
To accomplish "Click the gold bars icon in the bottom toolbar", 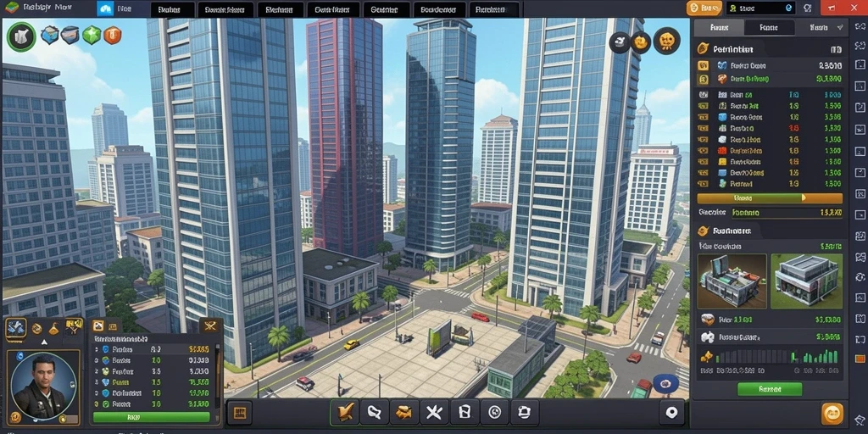I will (x=404, y=413).
